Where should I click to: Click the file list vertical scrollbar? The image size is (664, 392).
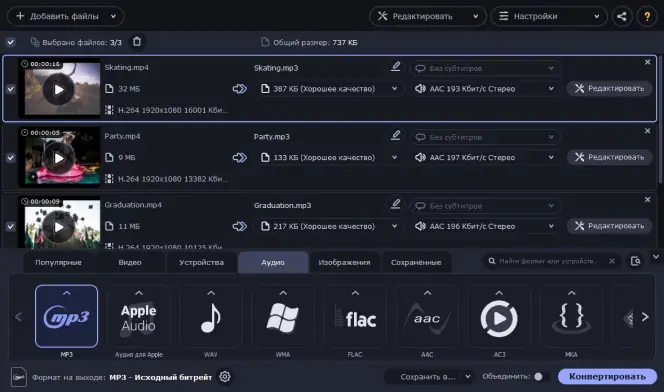coord(660,120)
